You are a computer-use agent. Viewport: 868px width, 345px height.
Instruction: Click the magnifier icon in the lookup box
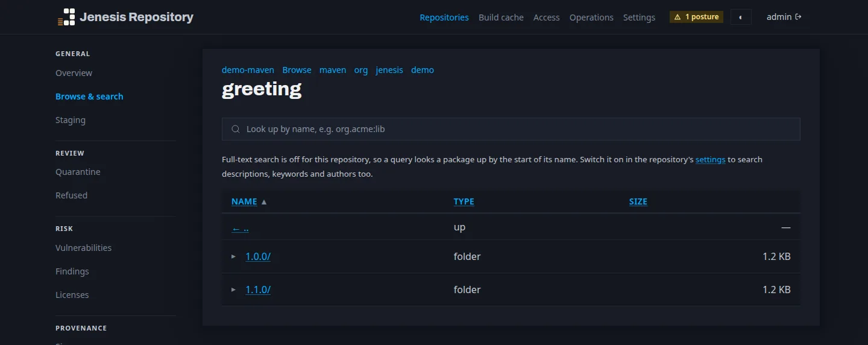coord(236,129)
